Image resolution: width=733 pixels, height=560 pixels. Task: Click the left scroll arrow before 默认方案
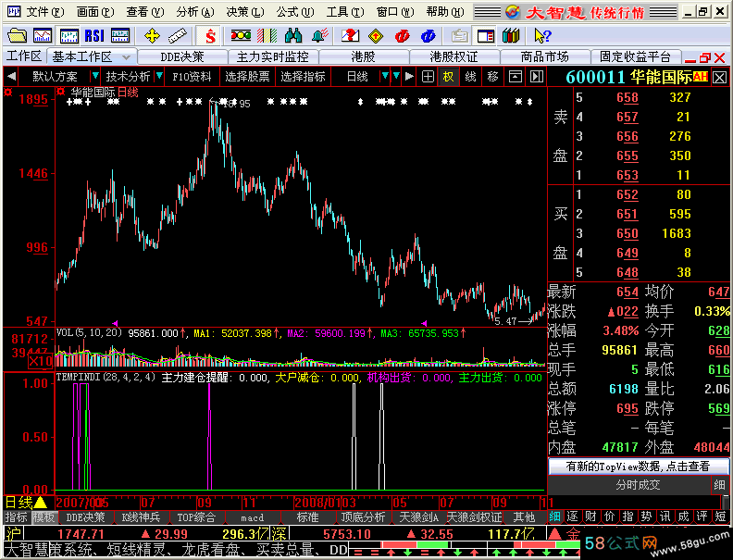(12, 76)
